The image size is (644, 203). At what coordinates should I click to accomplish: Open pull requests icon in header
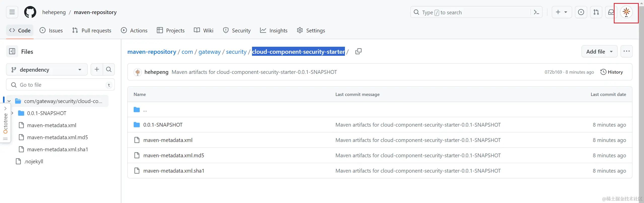596,12
